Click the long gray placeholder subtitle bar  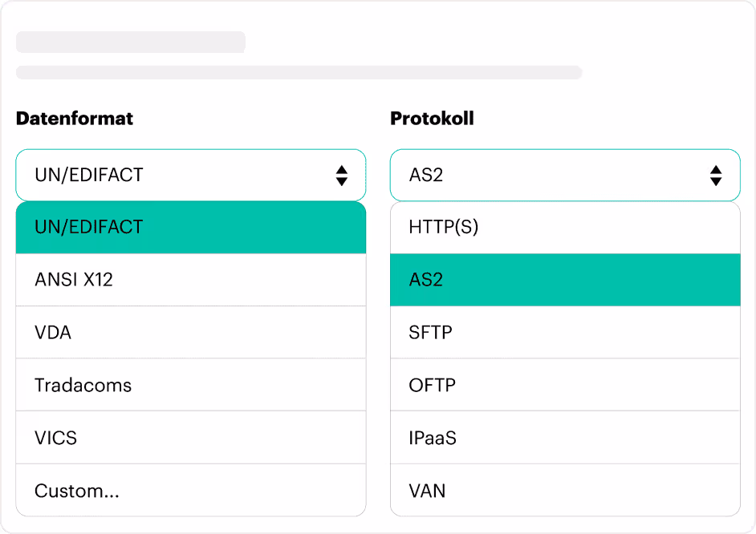[299, 72]
